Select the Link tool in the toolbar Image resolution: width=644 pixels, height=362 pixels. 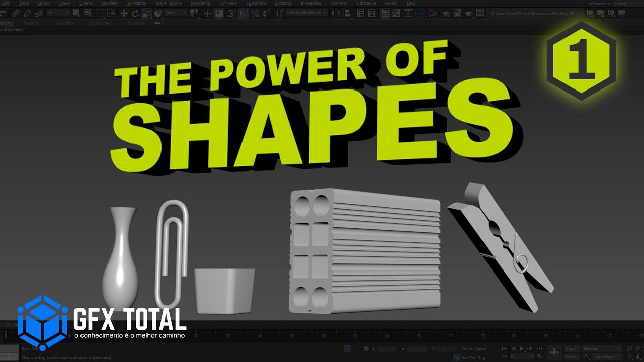pyautogui.click(x=16, y=13)
